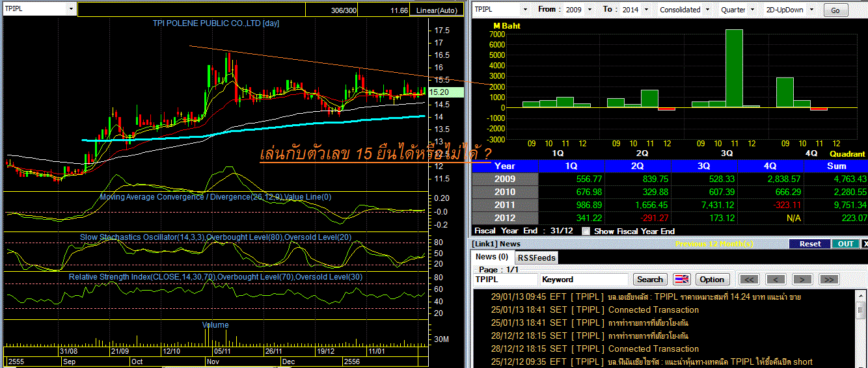Viewport: 868px width, 368px height.
Task: Expand the Quarter period dropdown
Action: [752, 10]
